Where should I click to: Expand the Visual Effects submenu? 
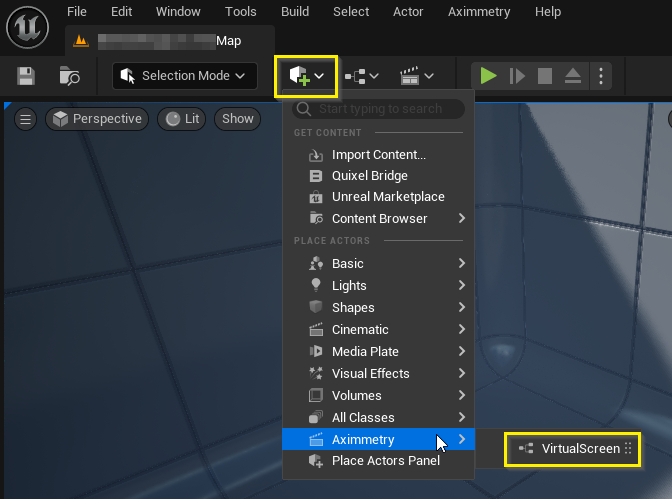pos(378,373)
